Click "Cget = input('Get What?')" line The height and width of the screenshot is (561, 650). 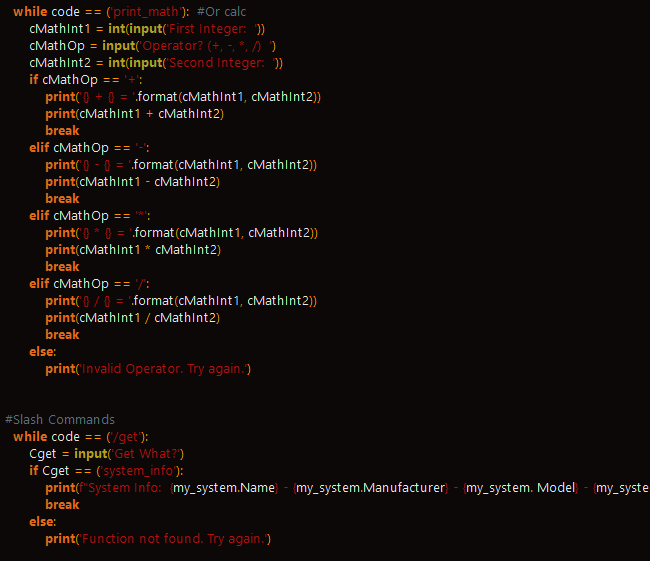[107, 454]
